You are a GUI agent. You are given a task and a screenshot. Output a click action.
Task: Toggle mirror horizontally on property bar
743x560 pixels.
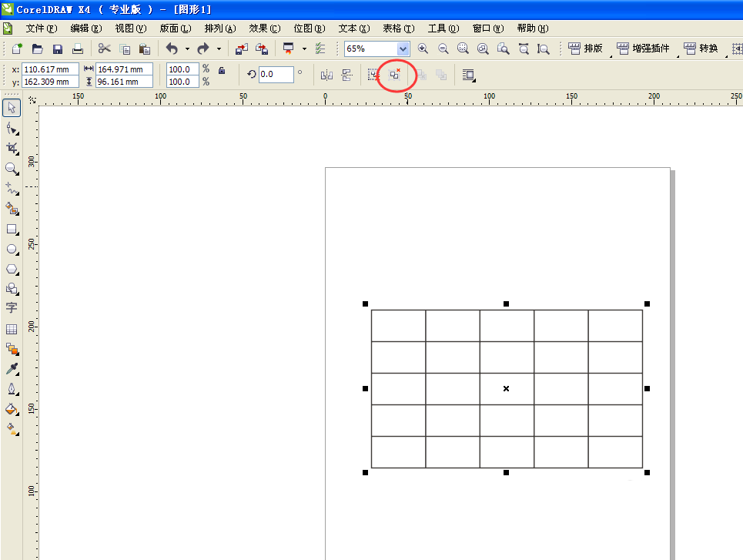coord(326,75)
